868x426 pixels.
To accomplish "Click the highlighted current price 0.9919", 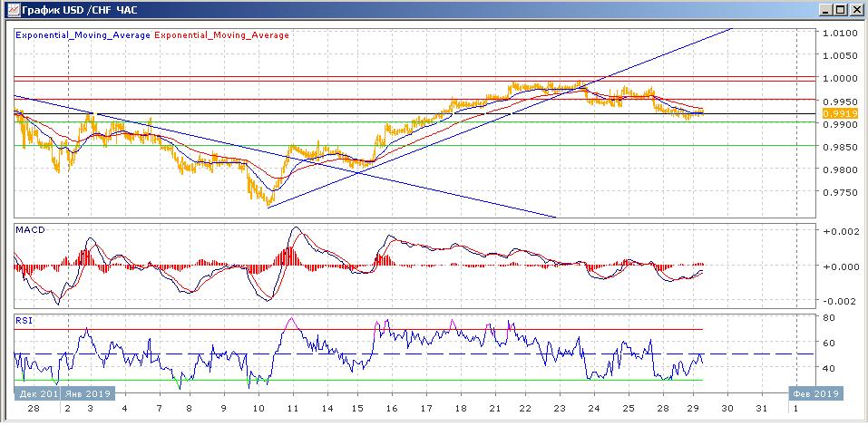I will (x=840, y=114).
